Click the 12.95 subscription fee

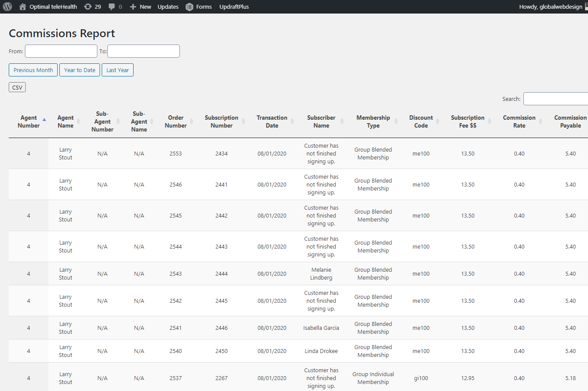[468, 378]
